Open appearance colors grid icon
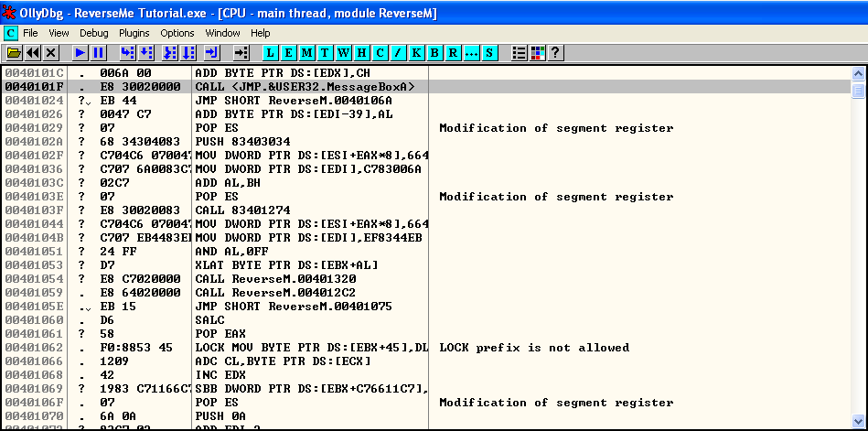Screen dimensions: 868x431 538,53
